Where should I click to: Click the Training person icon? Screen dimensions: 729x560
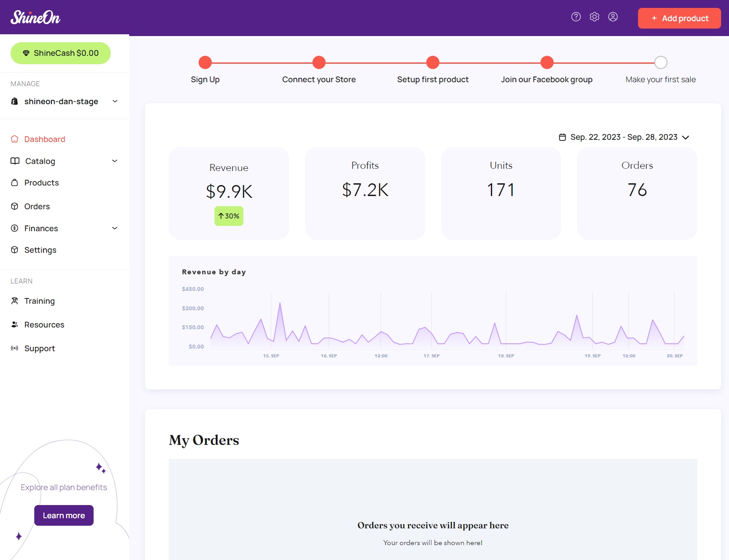(15, 301)
